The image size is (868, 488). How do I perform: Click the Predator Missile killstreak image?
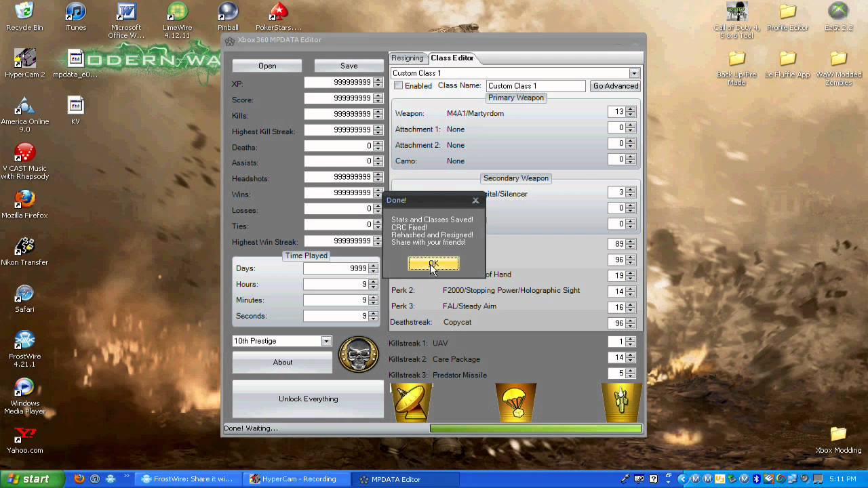pyautogui.click(x=621, y=402)
